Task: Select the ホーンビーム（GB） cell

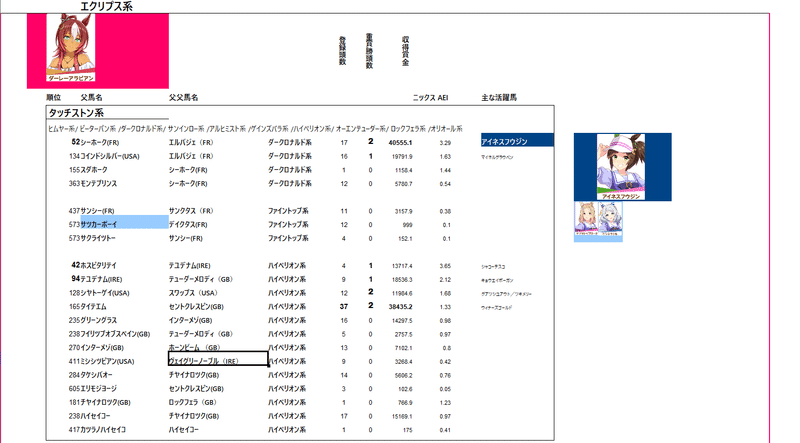Action: (x=196, y=348)
